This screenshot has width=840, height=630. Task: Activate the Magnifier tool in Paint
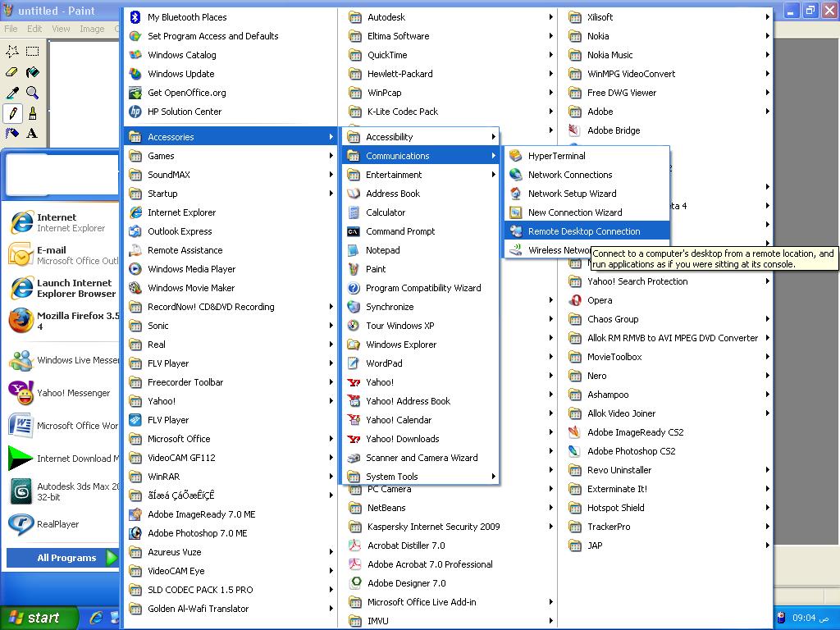pyautogui.click(x=33, y=93)
